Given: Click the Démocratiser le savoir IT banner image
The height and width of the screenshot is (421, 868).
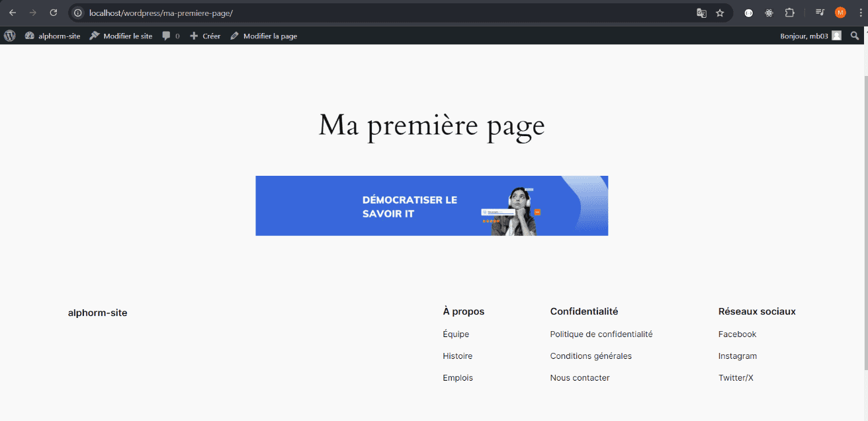Looking at the screenshot, I should [431, 206].
